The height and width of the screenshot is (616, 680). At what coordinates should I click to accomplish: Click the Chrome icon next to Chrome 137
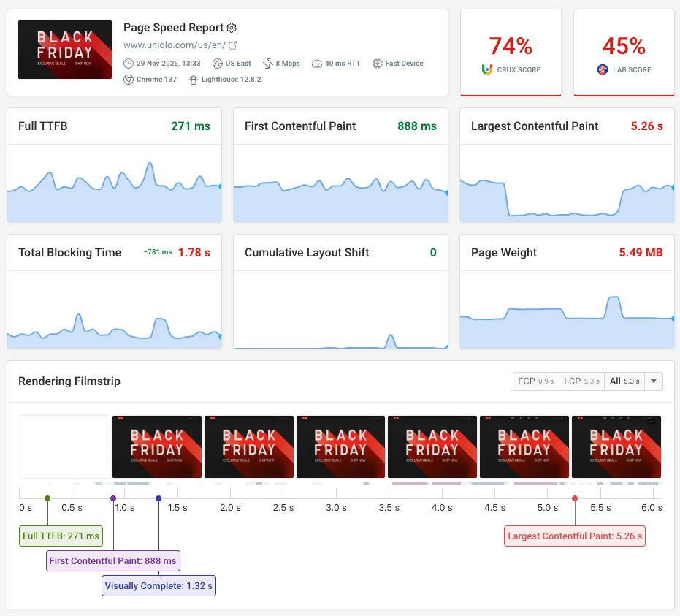[129, 80]
